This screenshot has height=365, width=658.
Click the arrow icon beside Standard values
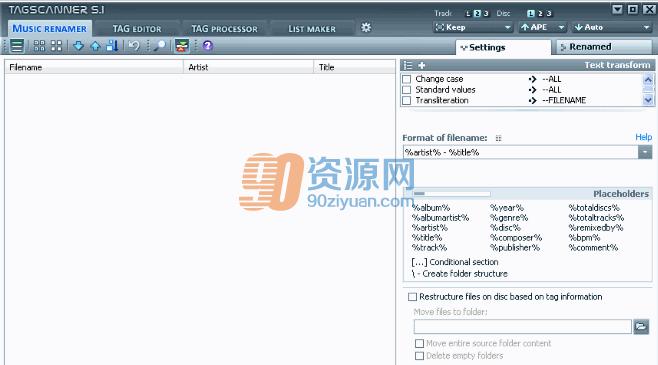click(x=533, y=90)
